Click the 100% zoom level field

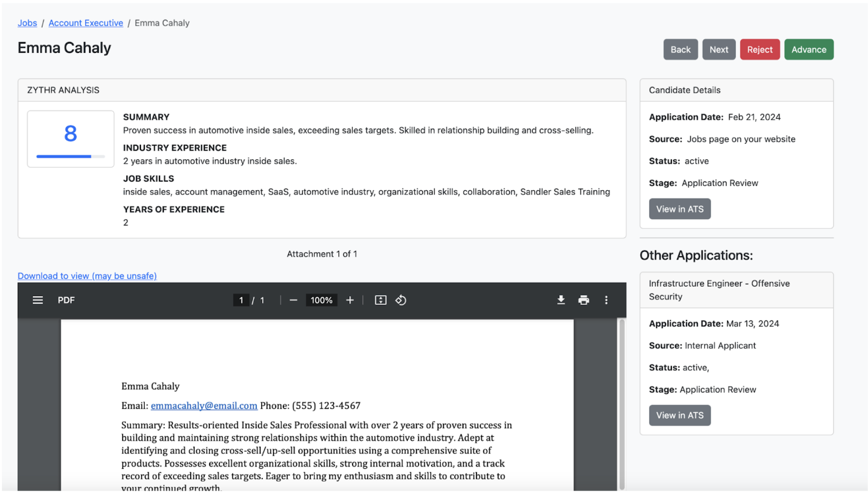point(322,300)
